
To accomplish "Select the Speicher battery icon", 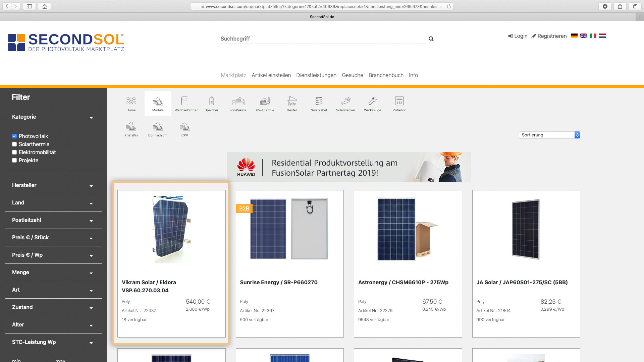I will coord(211,103).
